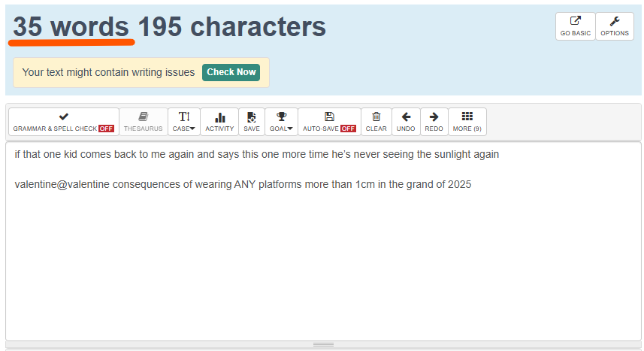Expand the Goal trophy dropdown

[x=281, y=122]
